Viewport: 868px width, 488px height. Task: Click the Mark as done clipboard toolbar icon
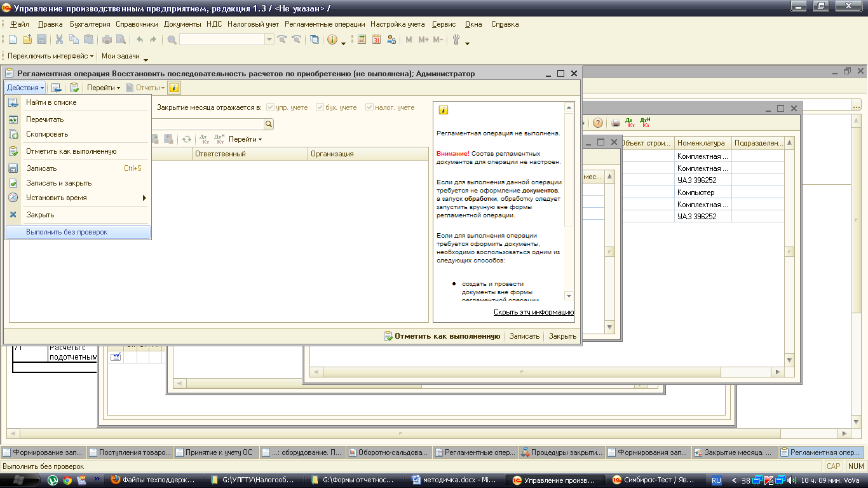[74, 88]
